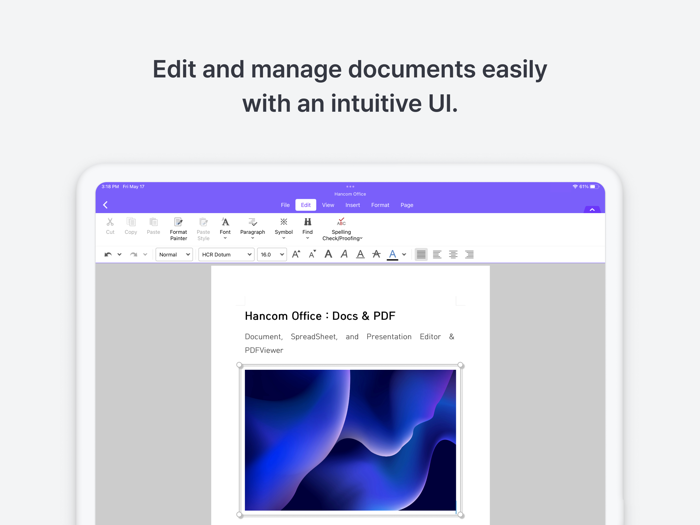Apply underline with the underlined A icon
700x525 pixels.
pos(360,254)
